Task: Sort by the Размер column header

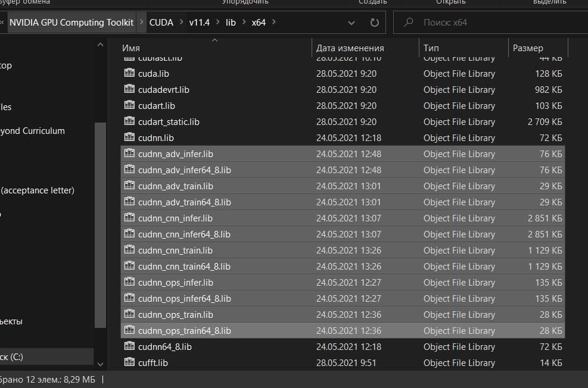Action: pyautogui.click(x=528, y=48)
